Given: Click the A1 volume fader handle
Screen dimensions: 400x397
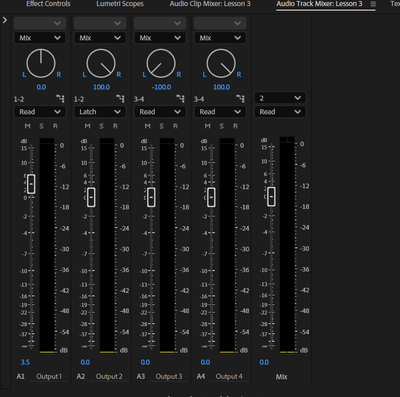Looking at the screenshot, I should (31, 184).
